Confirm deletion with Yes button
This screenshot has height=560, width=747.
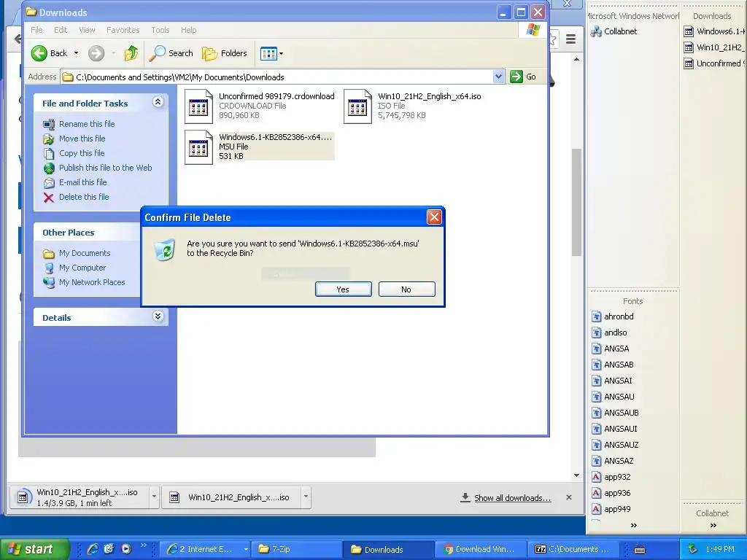tap(343, 289)
